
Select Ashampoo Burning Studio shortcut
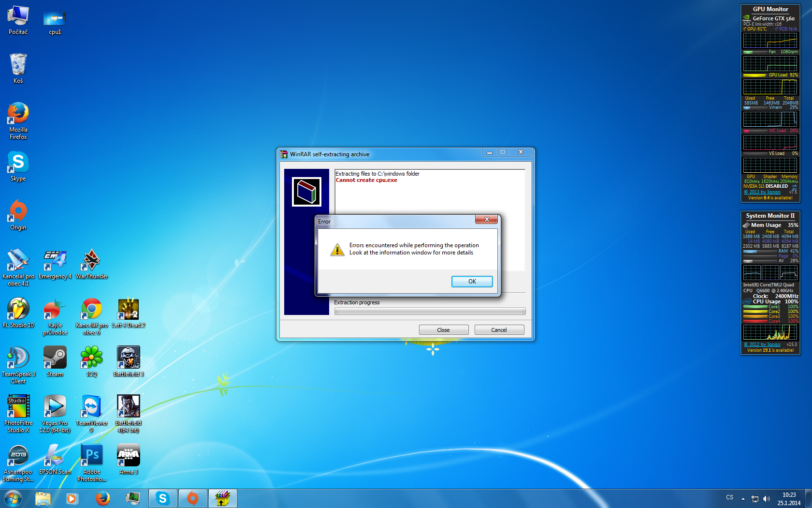(18, 463)
